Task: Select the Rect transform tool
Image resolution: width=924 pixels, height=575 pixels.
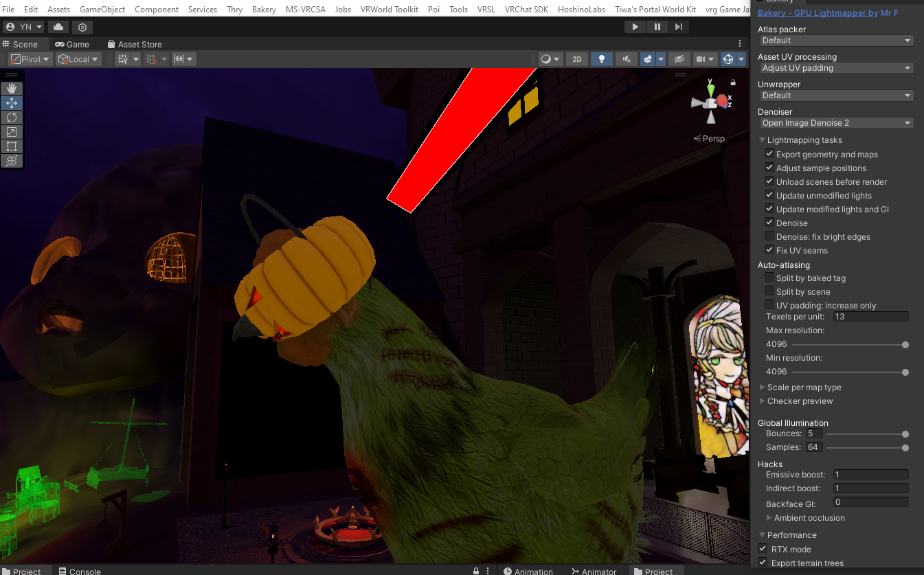Action: click(12, 146)
